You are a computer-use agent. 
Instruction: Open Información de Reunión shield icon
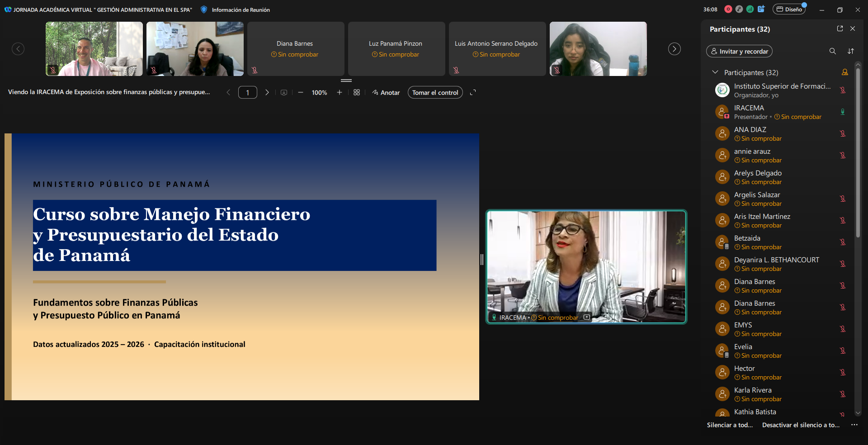[x=204, y=9]
